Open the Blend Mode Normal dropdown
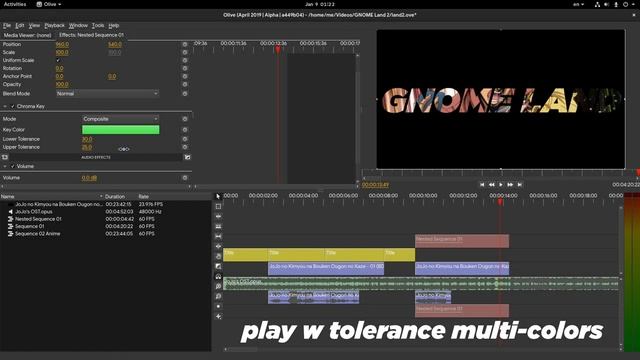This screenshot has width=640, height=360. [x=107, y=93]
